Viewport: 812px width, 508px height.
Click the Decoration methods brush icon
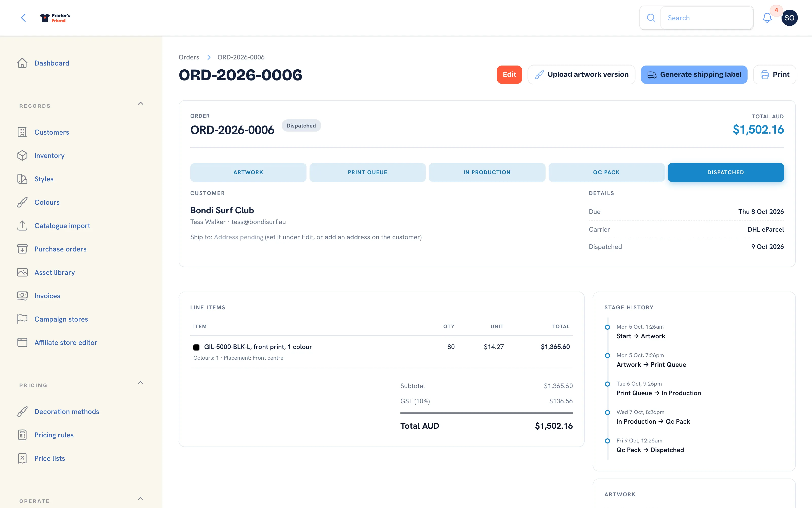click(22, 411)
